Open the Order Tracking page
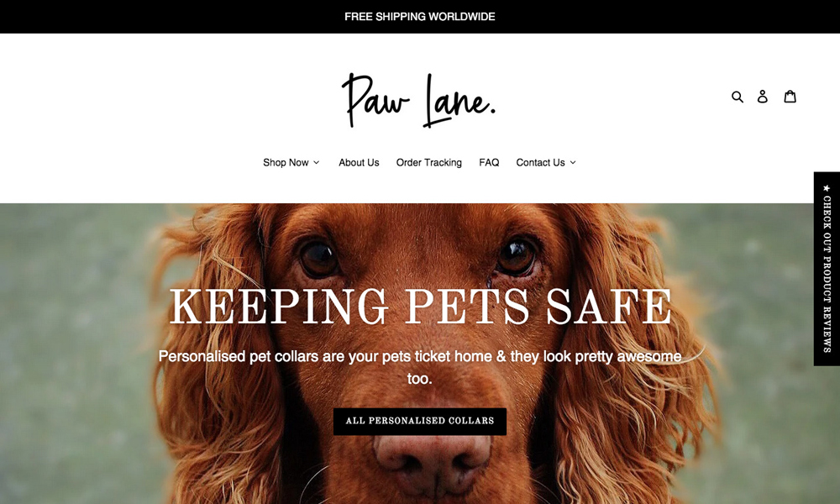The image size is (840, 504). 429,162
